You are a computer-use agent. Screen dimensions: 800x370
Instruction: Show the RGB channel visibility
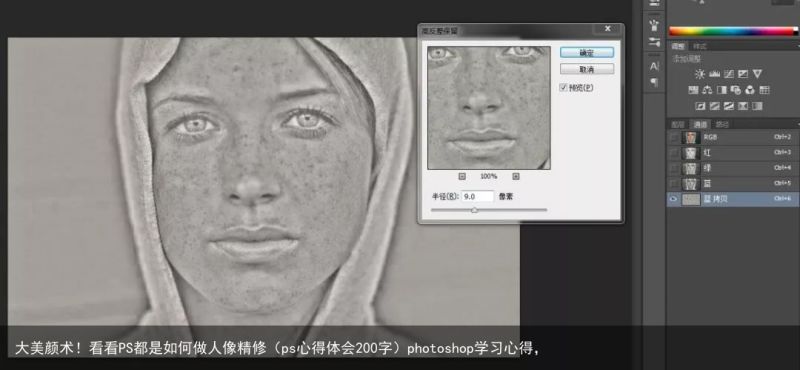coord(673,137)
